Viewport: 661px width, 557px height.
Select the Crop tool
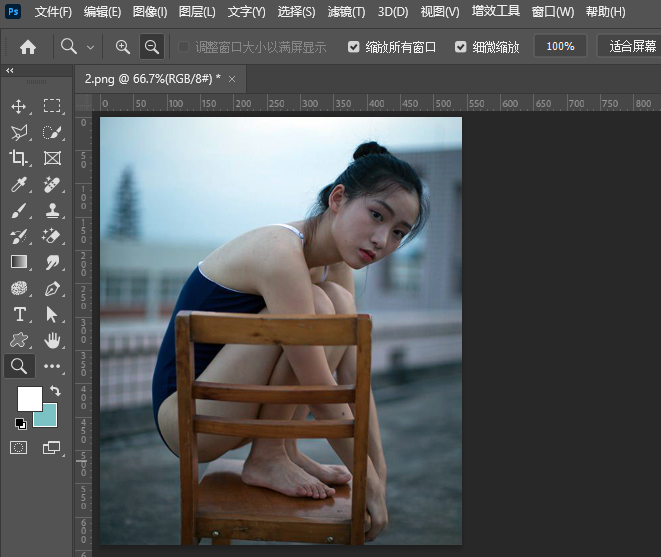pos(18,158)
